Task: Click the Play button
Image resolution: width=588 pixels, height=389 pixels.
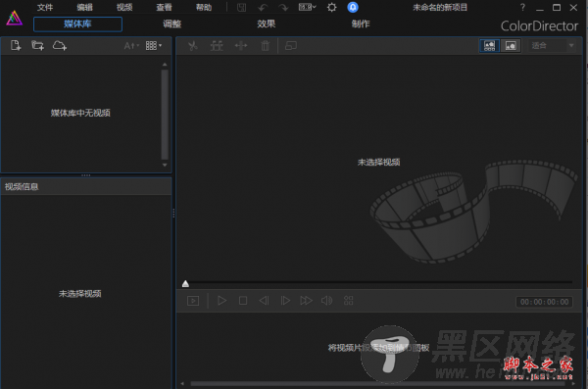Action: (222, 301)
